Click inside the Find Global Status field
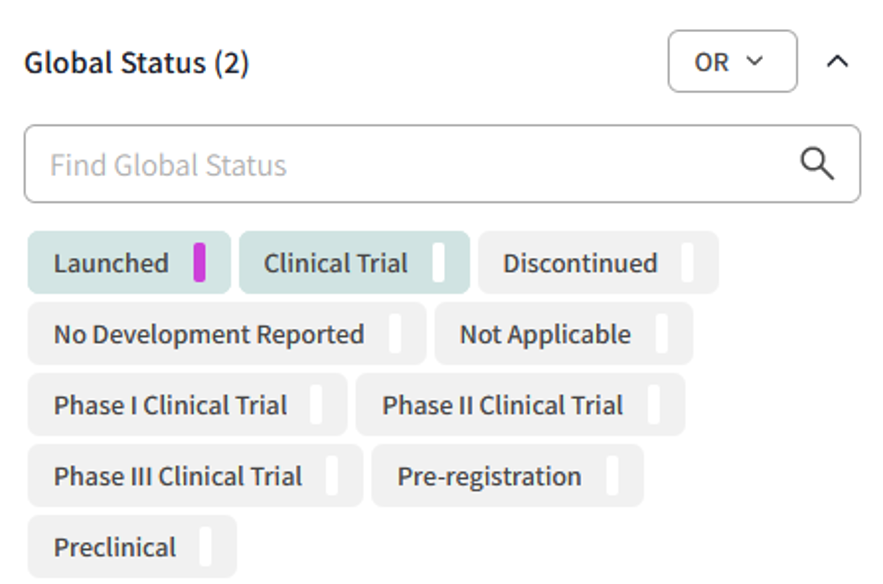 (x=300, y=164)
